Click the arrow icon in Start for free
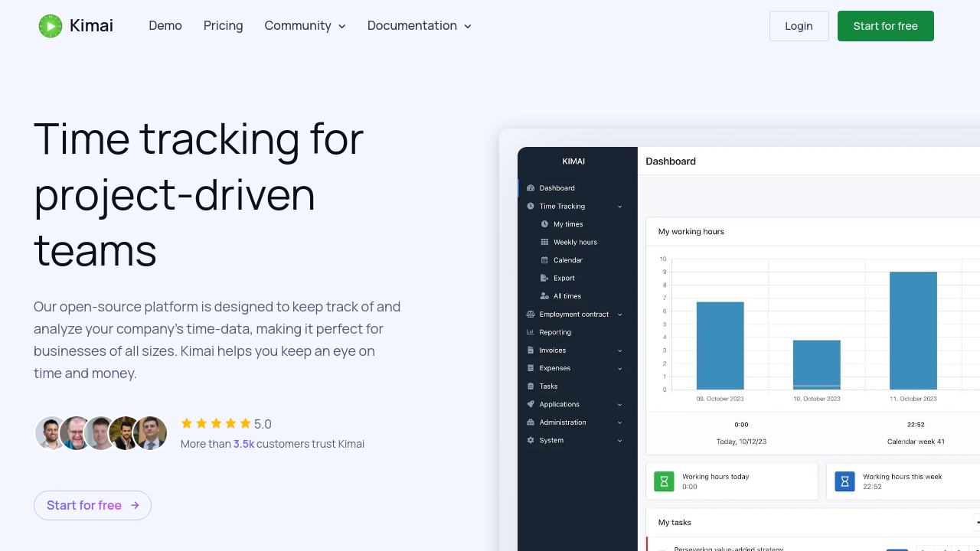 click(135, 505)
